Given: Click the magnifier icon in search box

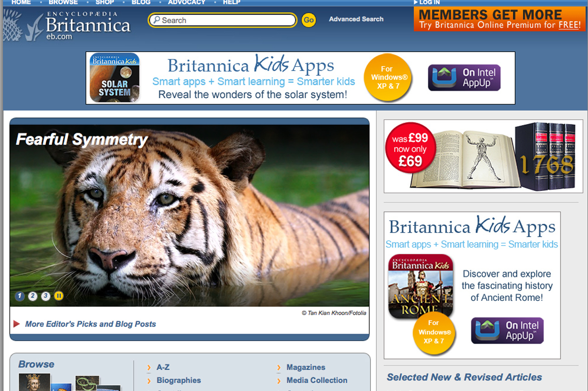Looking at the screenshot, I should tap(156, 20).
